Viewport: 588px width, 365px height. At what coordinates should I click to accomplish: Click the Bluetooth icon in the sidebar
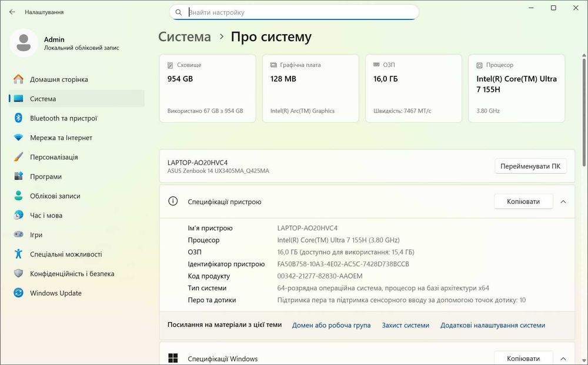18,118
